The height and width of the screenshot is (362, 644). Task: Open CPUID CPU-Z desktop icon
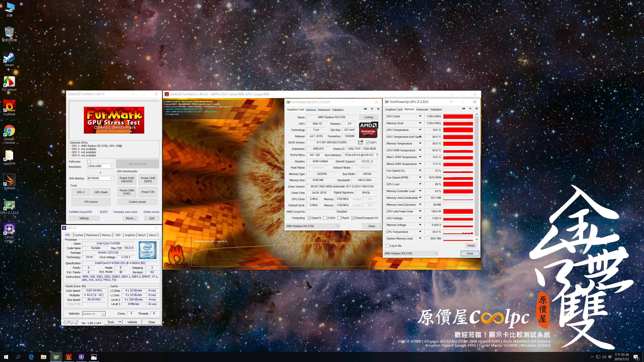point(9,233)
